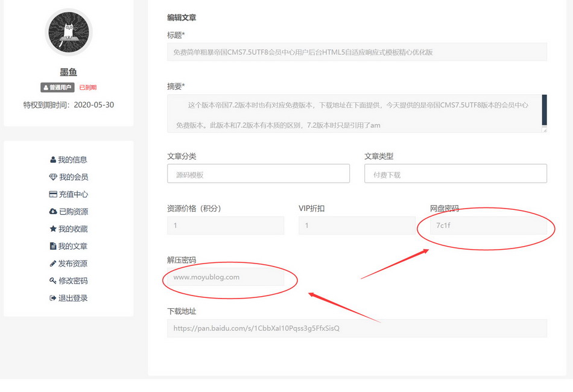
Task: Click the 标题 title input field
Action: click(x=357, y=52)
